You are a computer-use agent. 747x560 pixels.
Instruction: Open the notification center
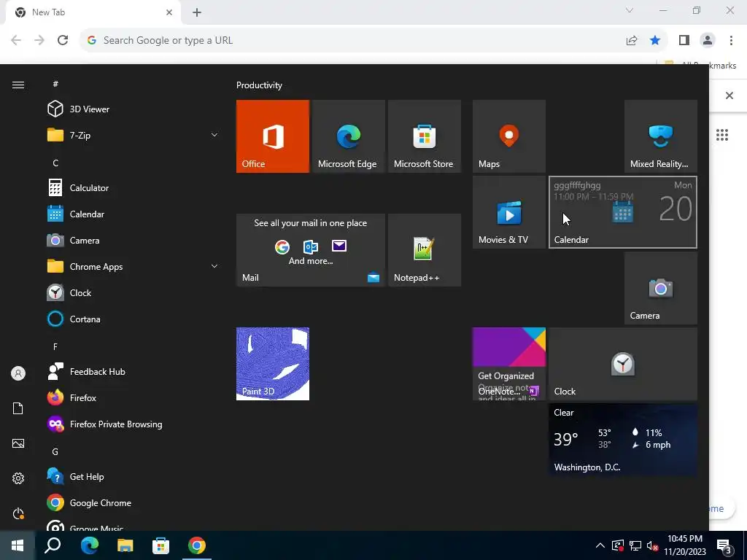(724, 545)
